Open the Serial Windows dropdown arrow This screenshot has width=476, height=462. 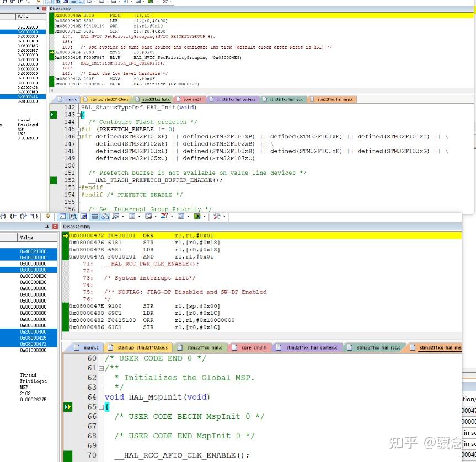(x=156, y=216)
